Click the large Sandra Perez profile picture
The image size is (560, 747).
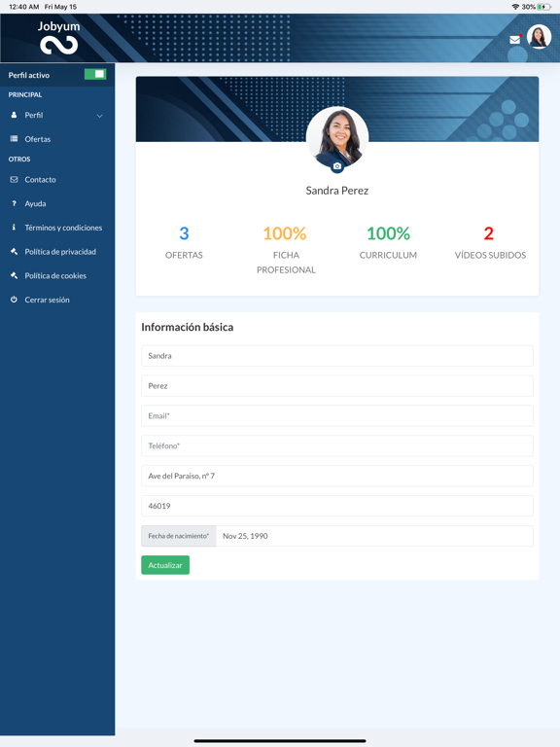(x=337, y=137)
